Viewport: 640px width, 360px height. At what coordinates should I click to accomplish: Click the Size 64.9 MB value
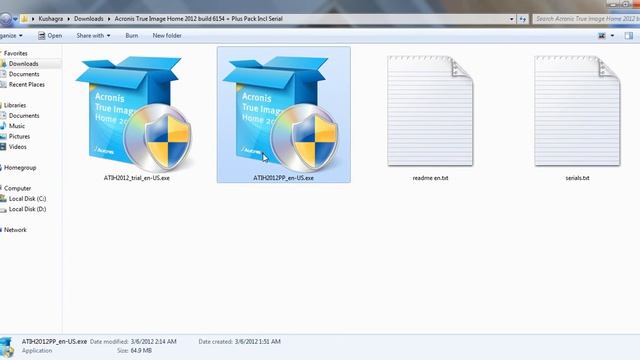tap(141, 351)
